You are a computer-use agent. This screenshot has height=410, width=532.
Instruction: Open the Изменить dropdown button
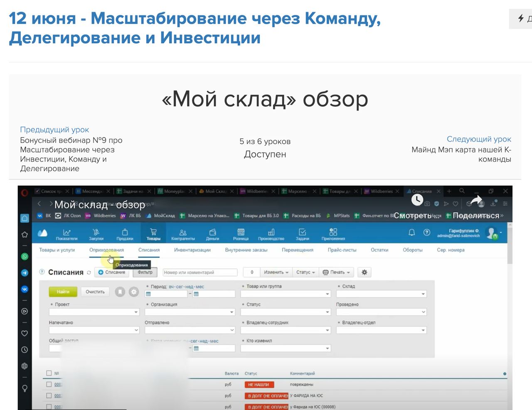click(x=276, y=273)
